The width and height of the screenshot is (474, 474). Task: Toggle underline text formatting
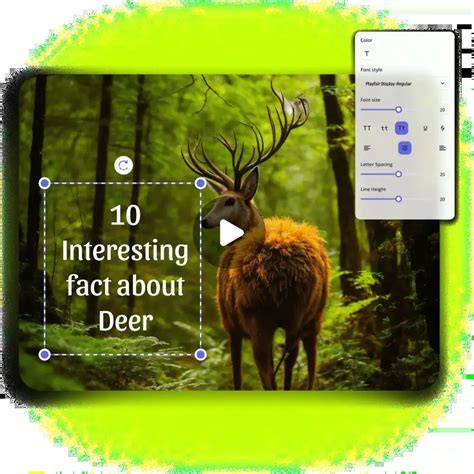tap(425, 128)
